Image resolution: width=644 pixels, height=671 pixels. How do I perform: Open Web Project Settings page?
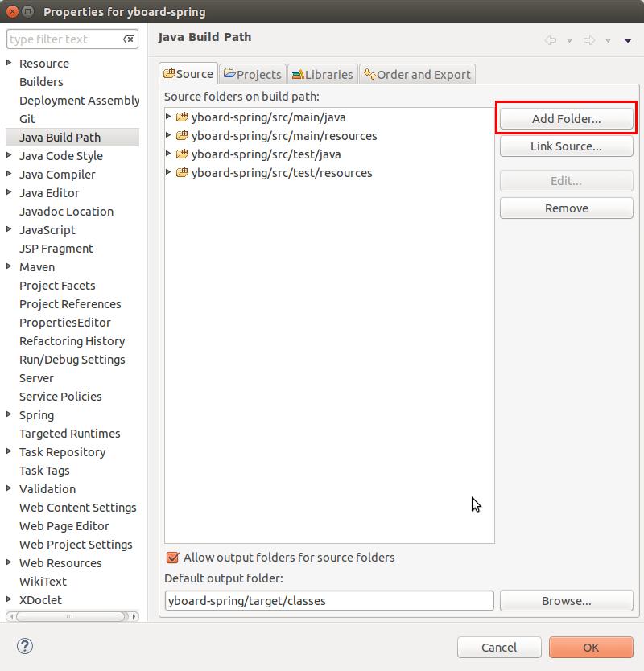click(x=76, y=545)
